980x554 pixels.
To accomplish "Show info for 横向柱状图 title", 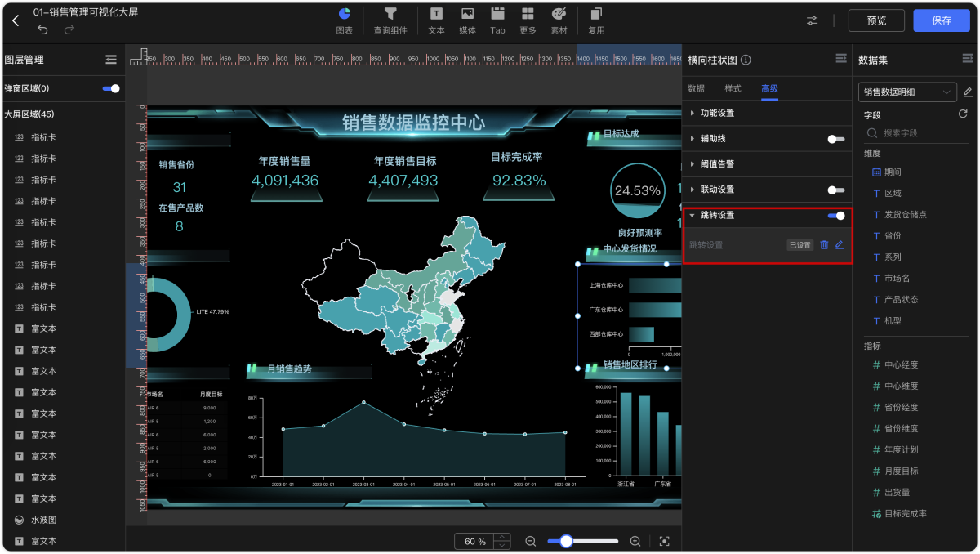I will (746, 60).
